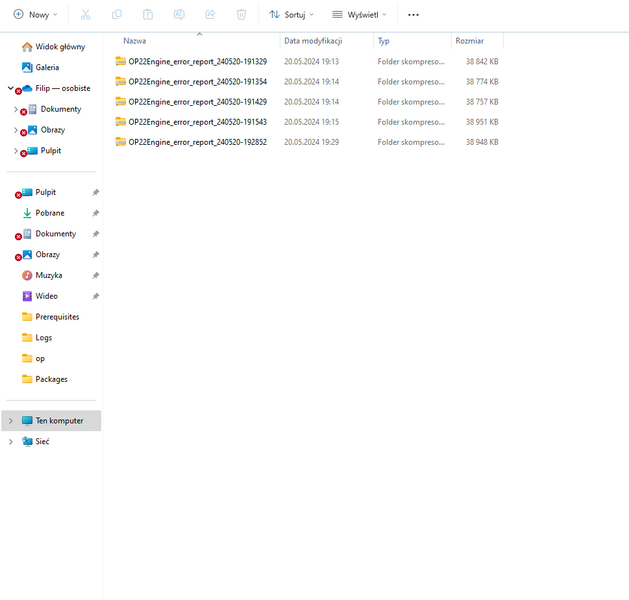Click the Copy icon in toolbar
The image size is (629, 600).
point(117,15)
